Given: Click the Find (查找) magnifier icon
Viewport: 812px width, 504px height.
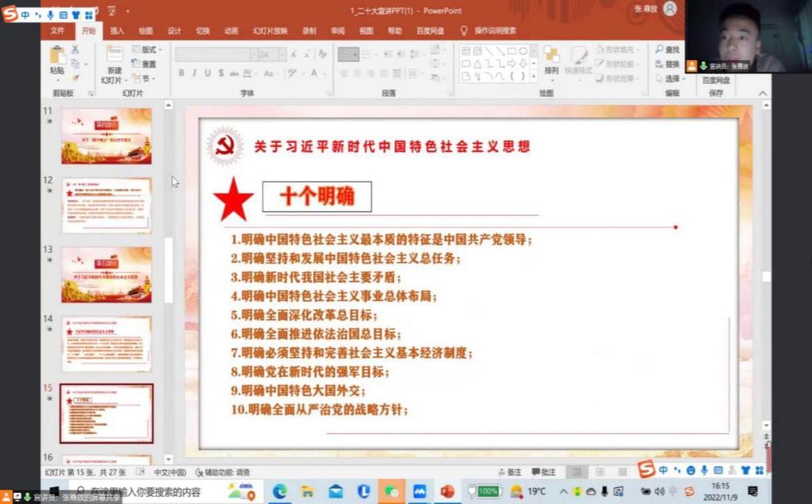Looking at the screenshot, I should click(x=666, y=49).
